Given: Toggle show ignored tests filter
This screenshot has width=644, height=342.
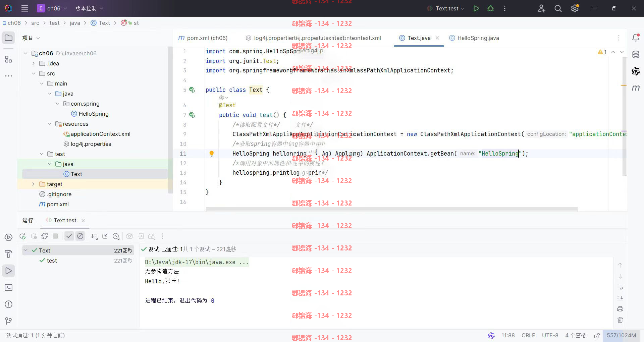Looking at the screenshot, I should (80, 236).
